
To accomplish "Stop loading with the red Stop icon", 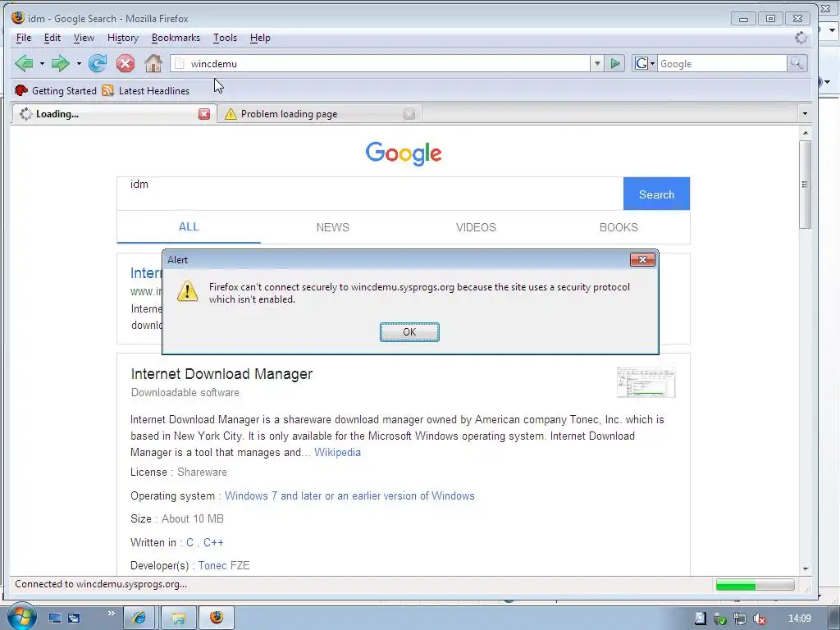I will point(126,64).
